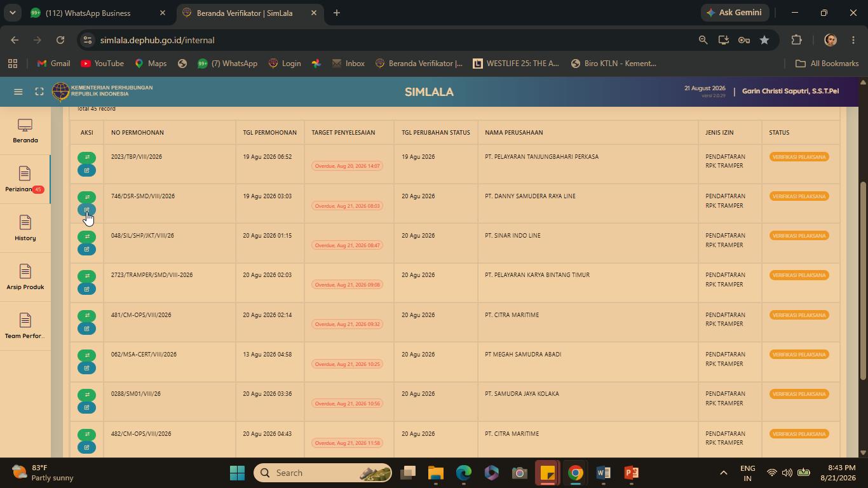Image resolution: width=868 pixels, height=488 pixels.
Task: Click blue edit icon for PT. Danny Samudera Raya Line
Action: point(87,210)
